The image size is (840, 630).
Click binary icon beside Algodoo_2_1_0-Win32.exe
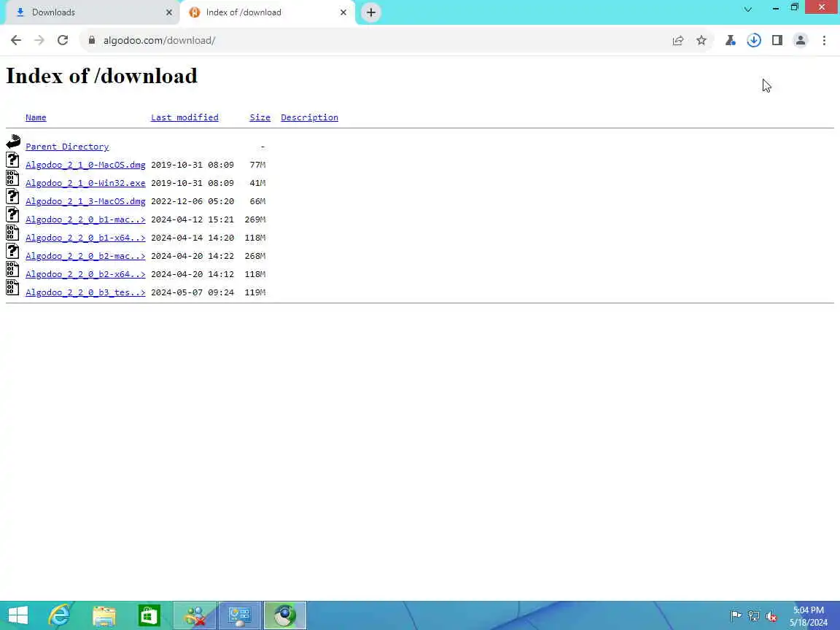click(x=12, y=178)
